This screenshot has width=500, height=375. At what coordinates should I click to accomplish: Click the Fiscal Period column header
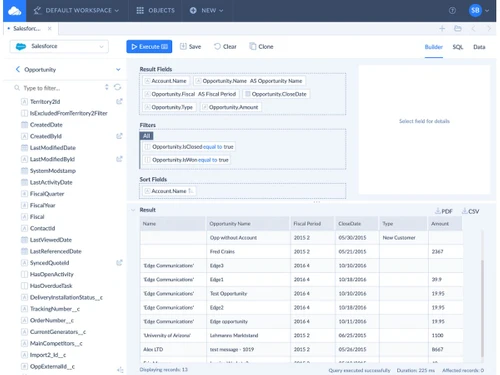(312, 224)
